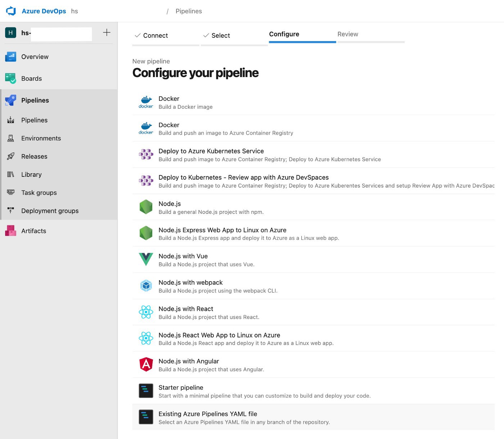This screenshot has height=439, width=504.
Task: Choose Docker Build a Docker image template
Action: 313,102
